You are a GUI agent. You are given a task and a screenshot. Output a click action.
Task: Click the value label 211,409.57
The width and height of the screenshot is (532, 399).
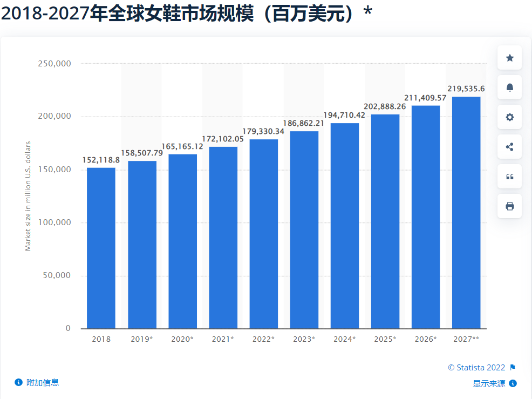point(426,98)
